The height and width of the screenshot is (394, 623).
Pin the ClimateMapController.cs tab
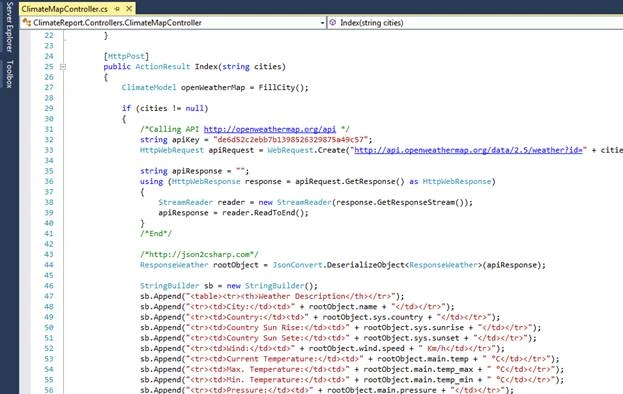click(x=117, y=8)
